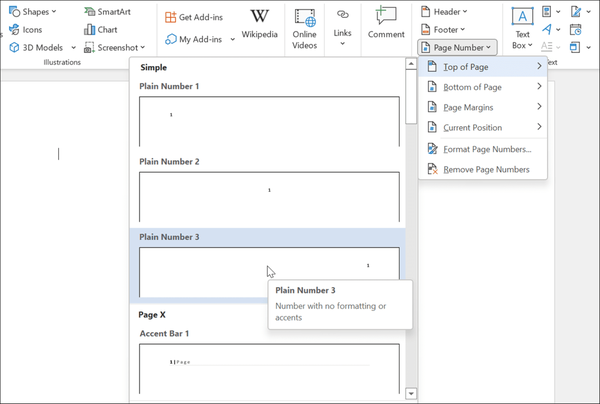Choose the Plain Number 1 preview
Image resolution: width=600 pixels, height=404 pixels.
269,121
